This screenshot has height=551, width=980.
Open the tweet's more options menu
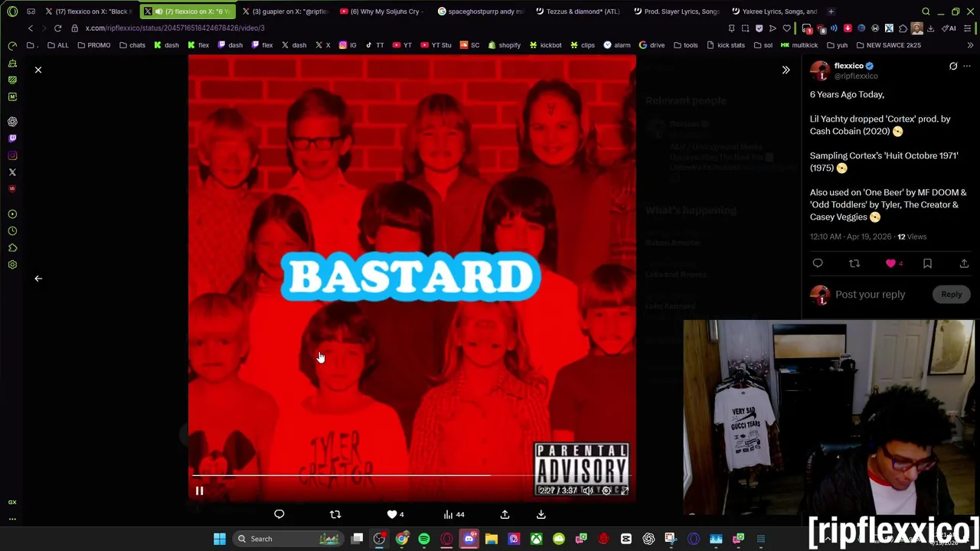click(967, 67)
